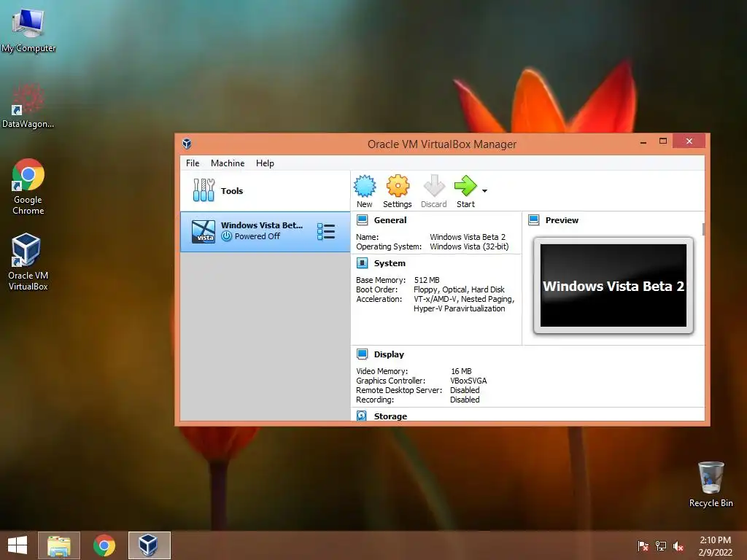747x560 pixels.
Task: Click the Windows Vista (32-bit) text
Action: [x=469, y=246]
